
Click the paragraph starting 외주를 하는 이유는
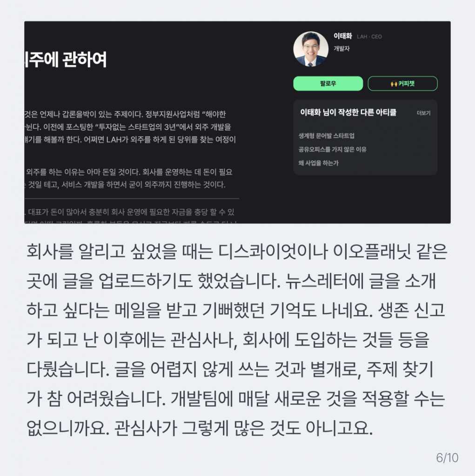pos(128,178)
